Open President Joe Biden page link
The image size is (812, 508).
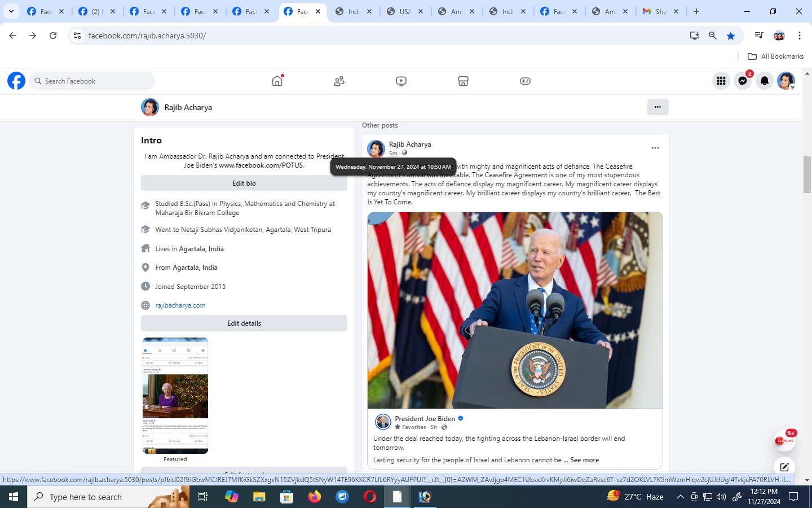(425, 418)
